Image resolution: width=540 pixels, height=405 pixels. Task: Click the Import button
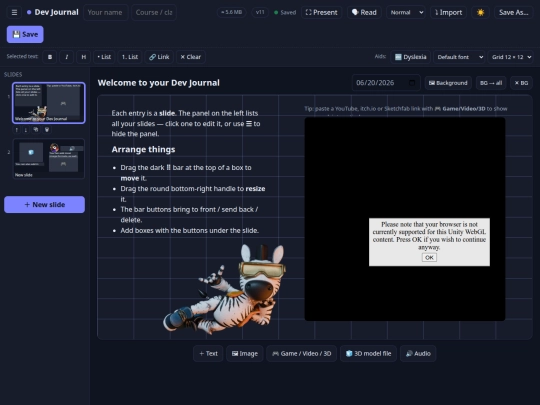pos(448,12)
